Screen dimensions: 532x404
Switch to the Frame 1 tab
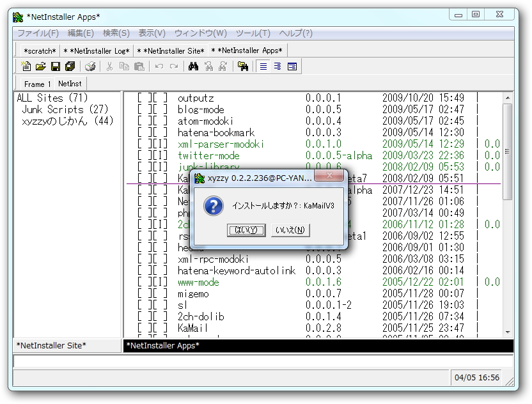(37, 84)
